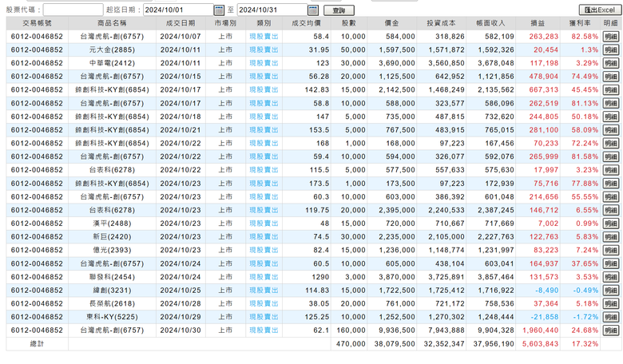
Task: Click 現股賣出 link in 新巨(2420) row
Action: (264, 237)
